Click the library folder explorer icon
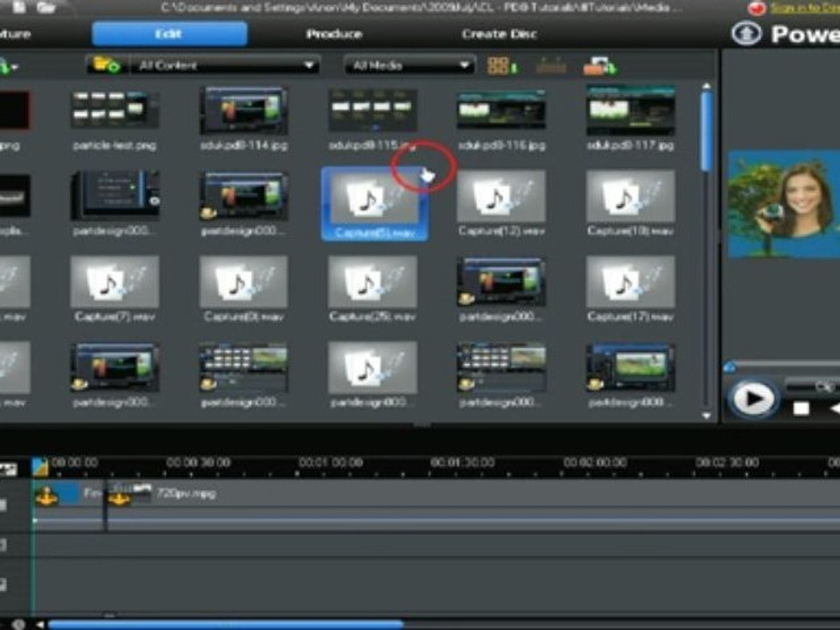This screenshot has height=630, width=840. (106, 65)
